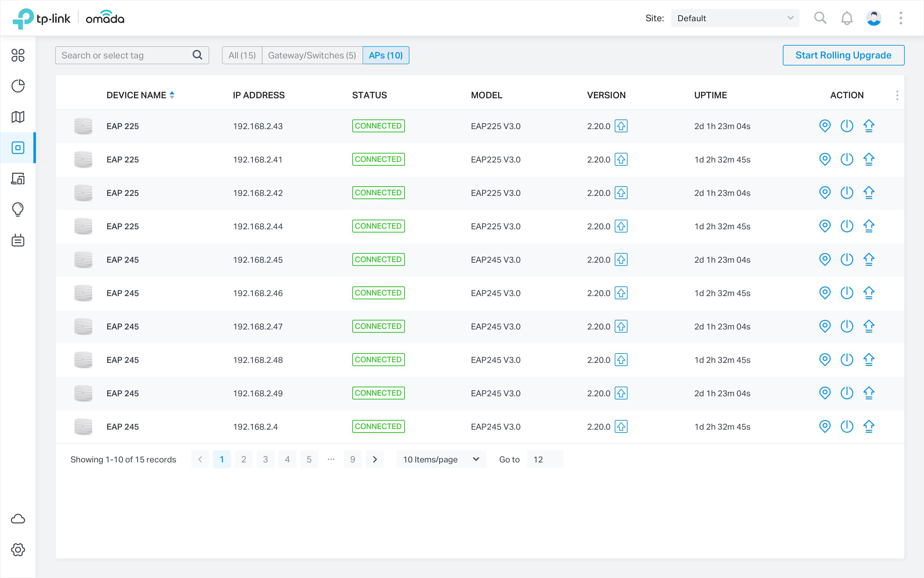Open the Logs sidebar icon
924x578 pixels.
pos(18,240)
